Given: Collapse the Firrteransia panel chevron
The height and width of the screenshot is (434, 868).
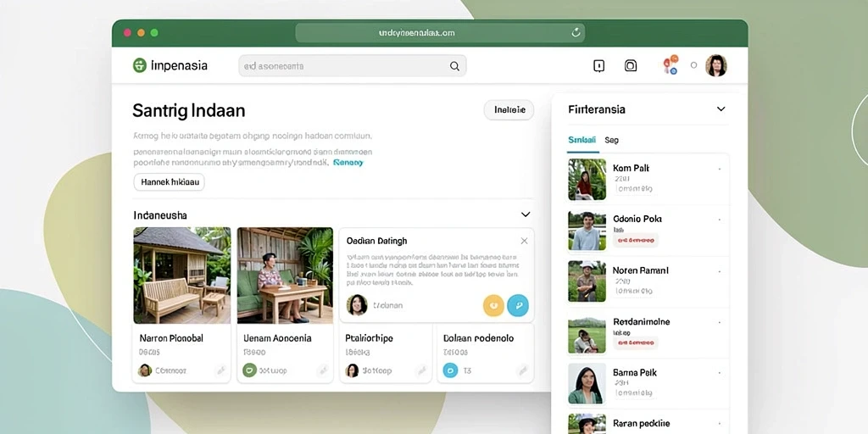Looking at the screenshot, I should click(721, 109).
